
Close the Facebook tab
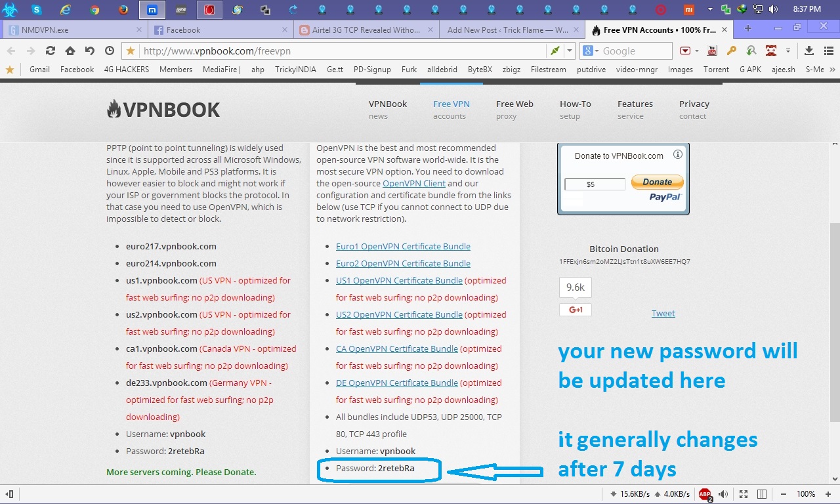pyautogui.click(x=285, y=30)
